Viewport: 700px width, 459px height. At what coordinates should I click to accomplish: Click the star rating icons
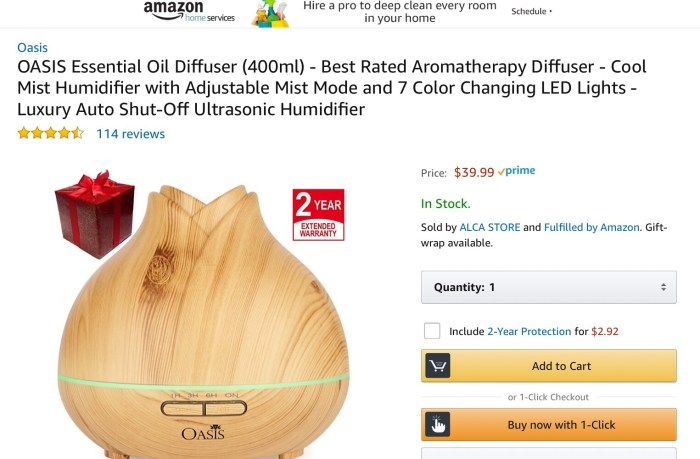coord(50,133)
